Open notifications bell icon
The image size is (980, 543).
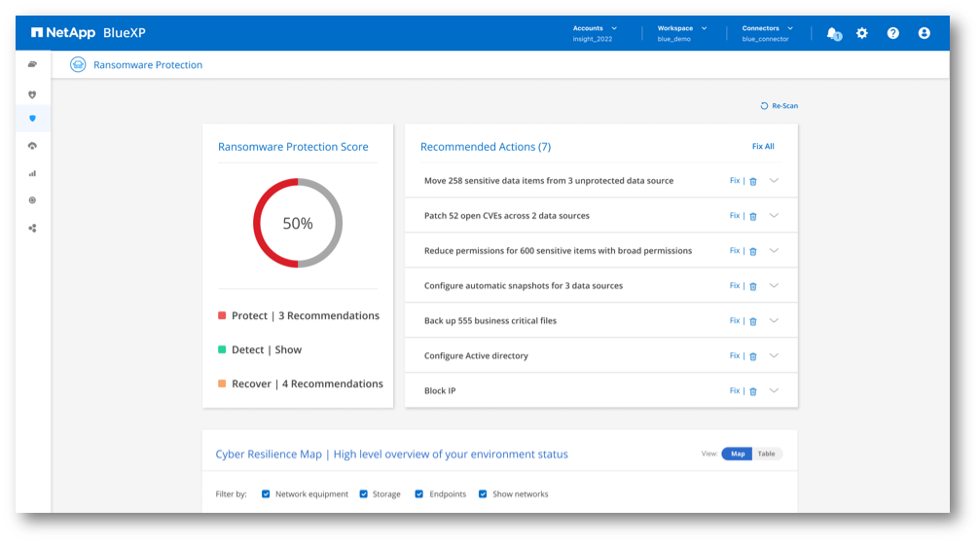834,34
